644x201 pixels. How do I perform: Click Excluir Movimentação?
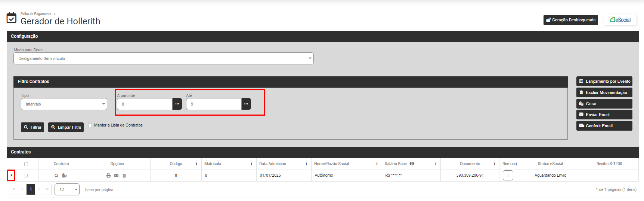(604, 92)
